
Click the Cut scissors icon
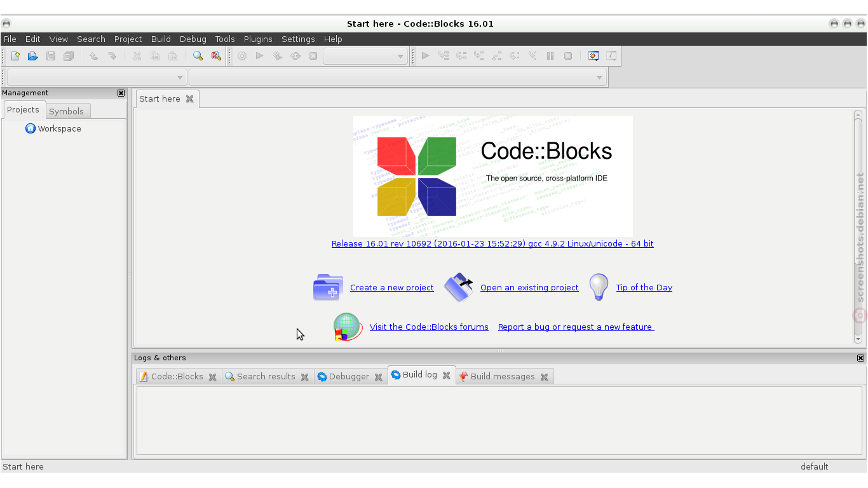(x=137, y=56)
